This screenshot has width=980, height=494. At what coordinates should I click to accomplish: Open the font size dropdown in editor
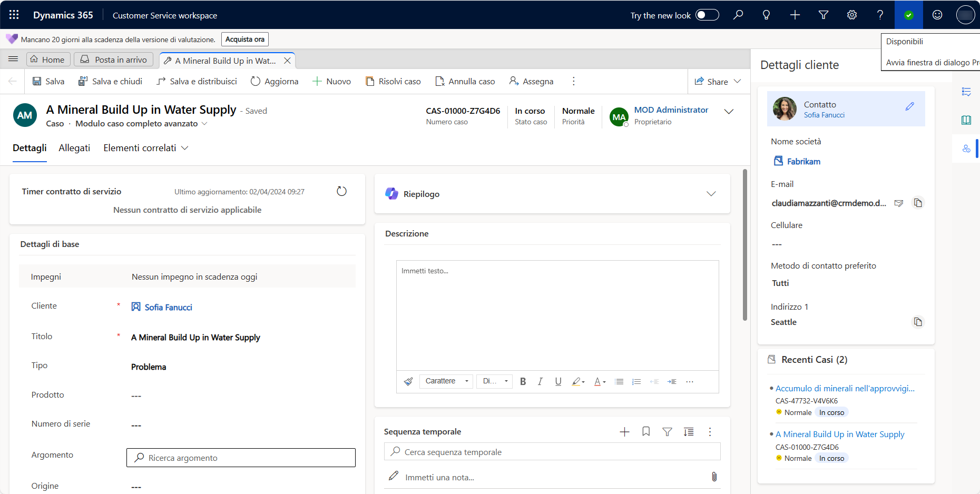495,381
